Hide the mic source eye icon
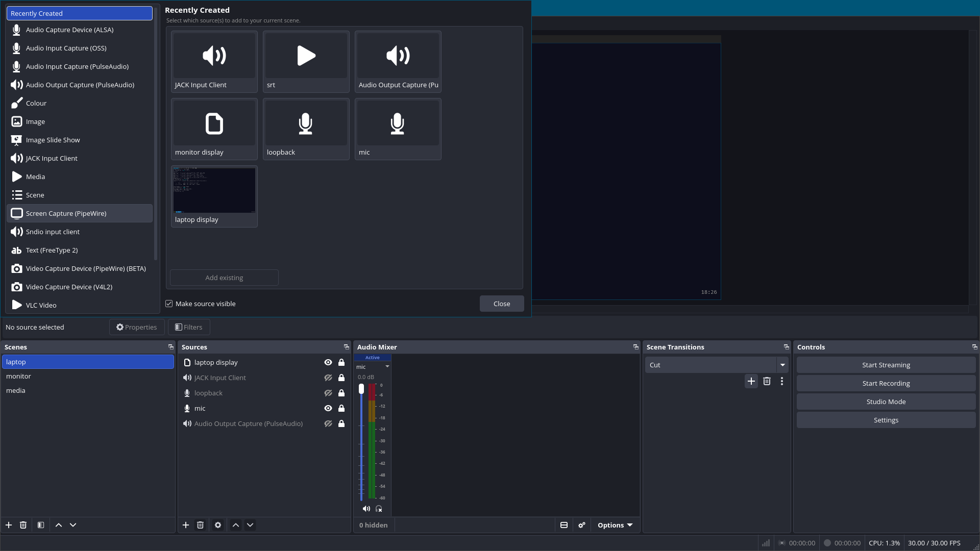980x551 pixels. tap(328, 408)
